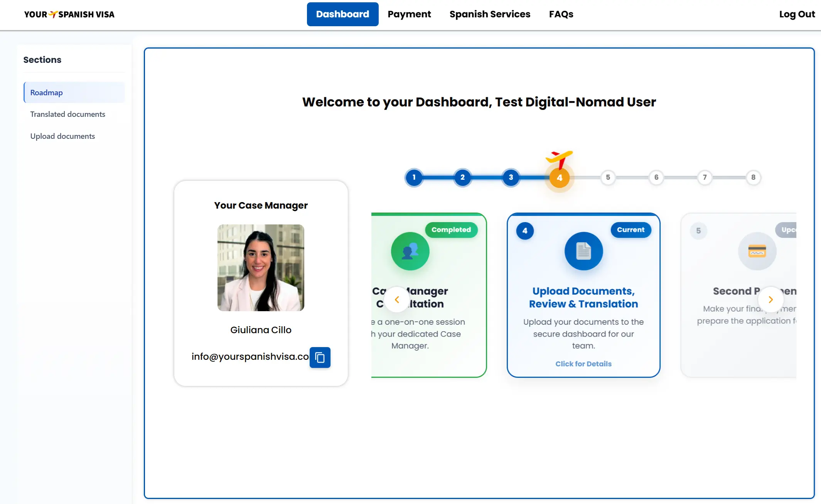Image resolution: width=821 pixels, height=504 pixels.
Task: Advance the carousel with the right arrow
Action: click(x=770, y=300)
